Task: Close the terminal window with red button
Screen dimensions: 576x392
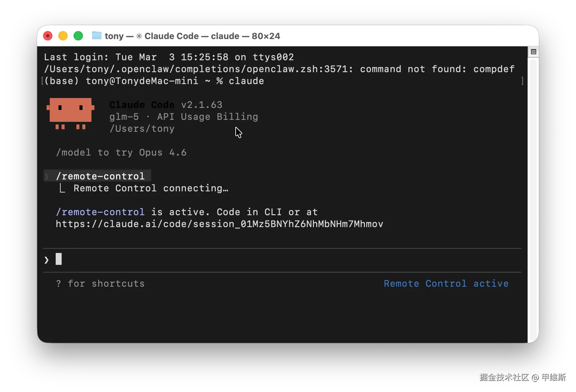Action: pyautogui.click(x=48, y=36)
